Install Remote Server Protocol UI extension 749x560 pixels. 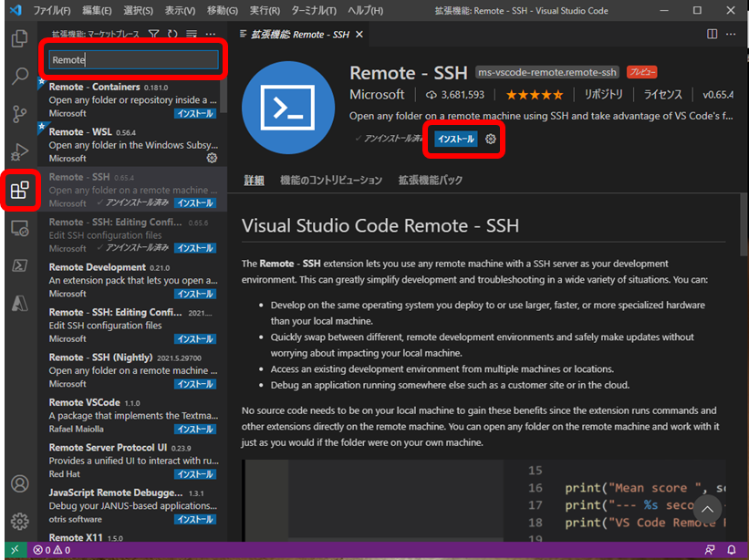pos(195,474)
